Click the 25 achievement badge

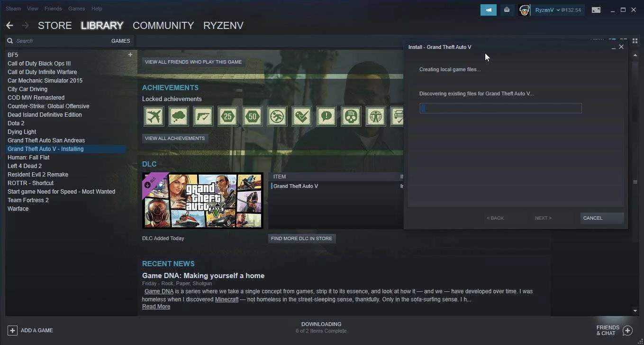(x=227, y=116)
